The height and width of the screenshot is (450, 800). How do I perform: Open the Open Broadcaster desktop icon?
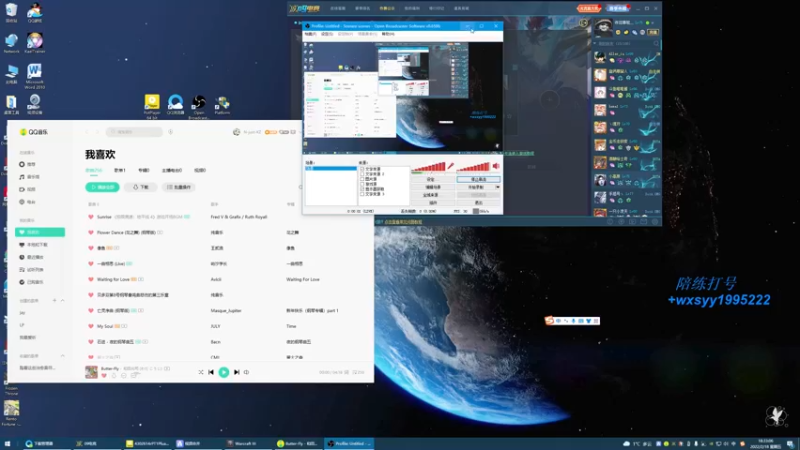coord(198,106)
